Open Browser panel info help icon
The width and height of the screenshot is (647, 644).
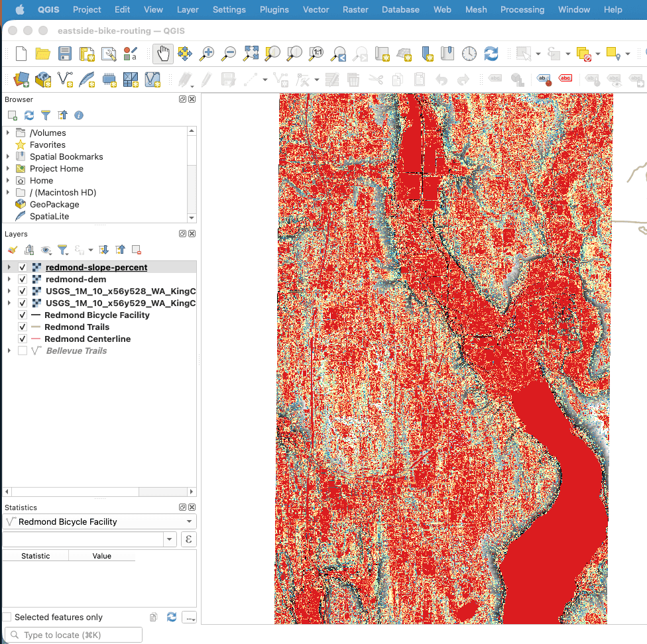click(x=79, y=115)
